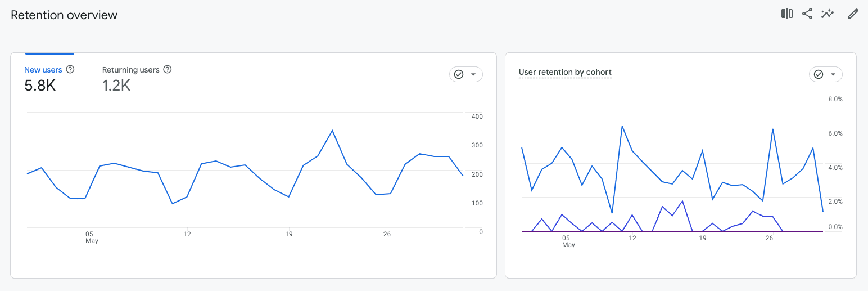Click the share report icon
This screenshot has width=868, height=291.
807,14
